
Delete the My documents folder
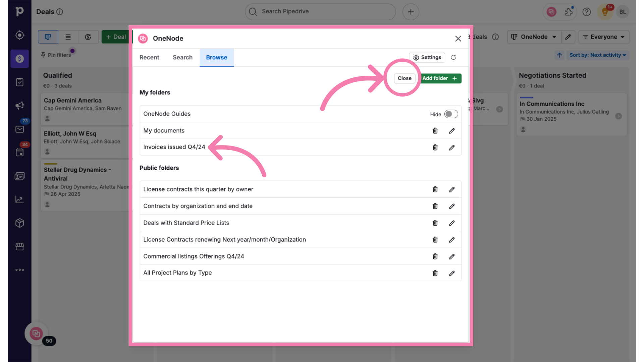pyautogui.click(x=435, y=131)
